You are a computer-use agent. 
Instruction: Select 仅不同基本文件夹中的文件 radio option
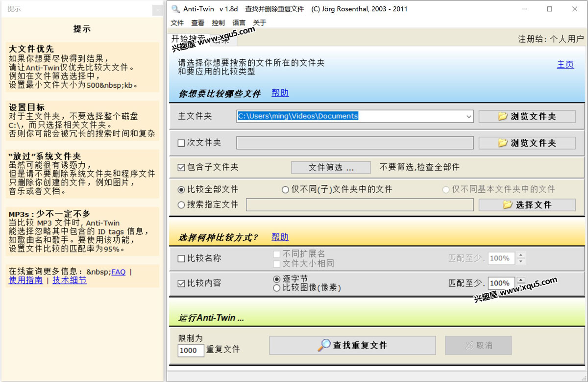click(446, 189)
